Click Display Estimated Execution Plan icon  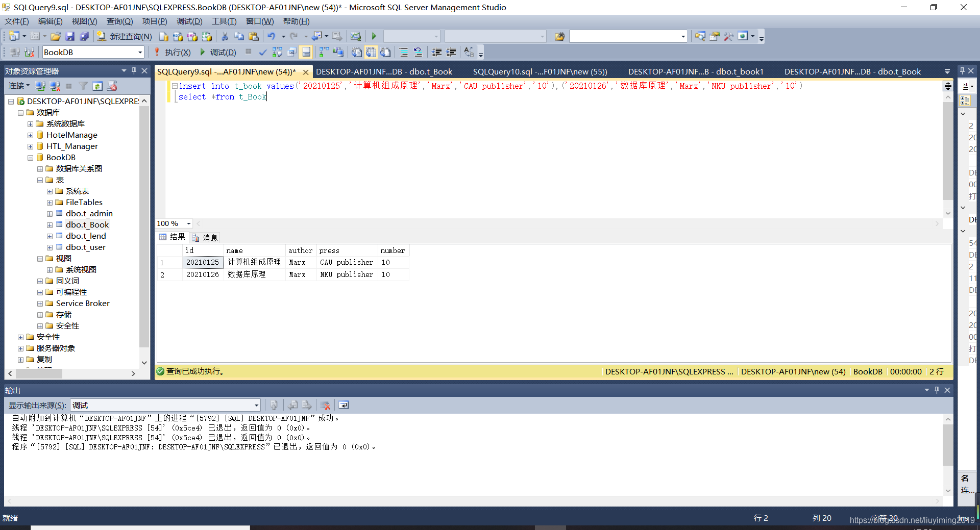[x=277, y=52]
